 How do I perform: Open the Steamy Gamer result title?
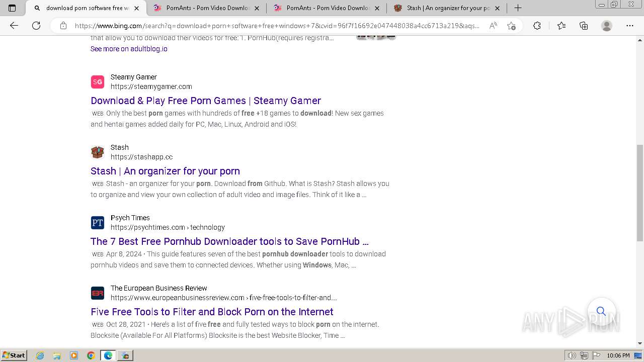tap(206, 101)
